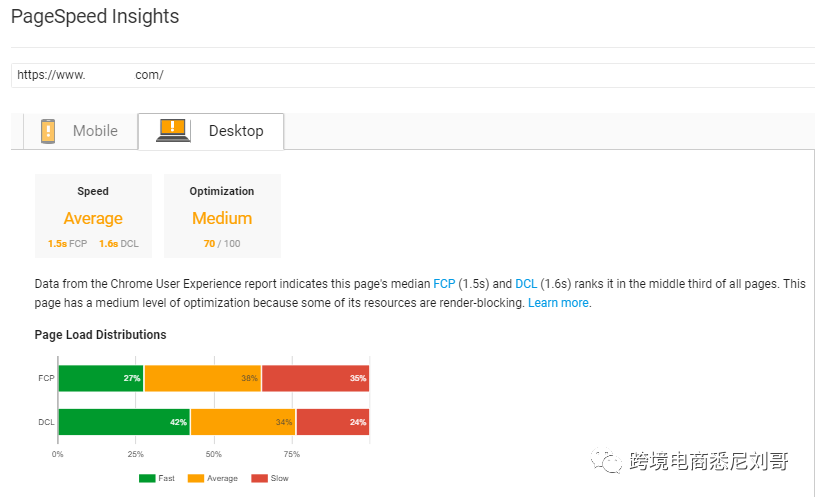Click the WeChat logo in watermark
Image resolution: width=815 pixels, height=497 pixels.
pos(606,460)
